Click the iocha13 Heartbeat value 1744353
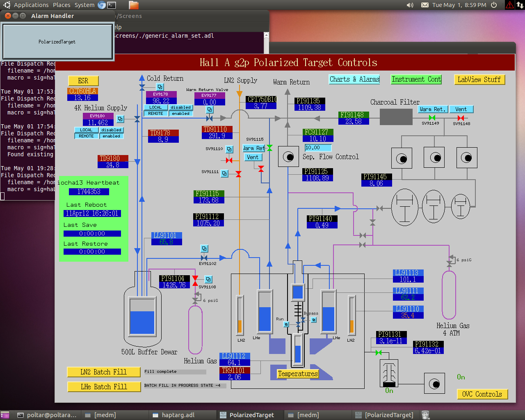 (89, 192)
